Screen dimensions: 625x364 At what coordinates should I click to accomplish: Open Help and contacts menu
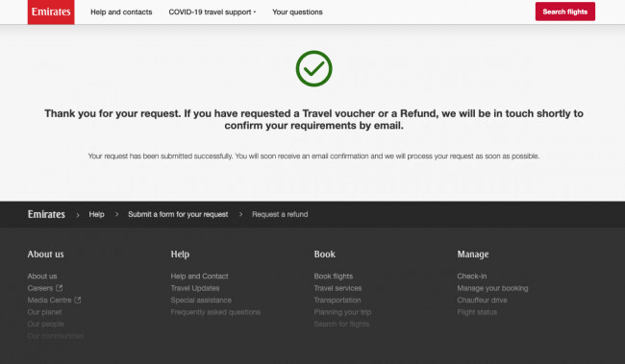pyautogui.click(x=121, y=12)
